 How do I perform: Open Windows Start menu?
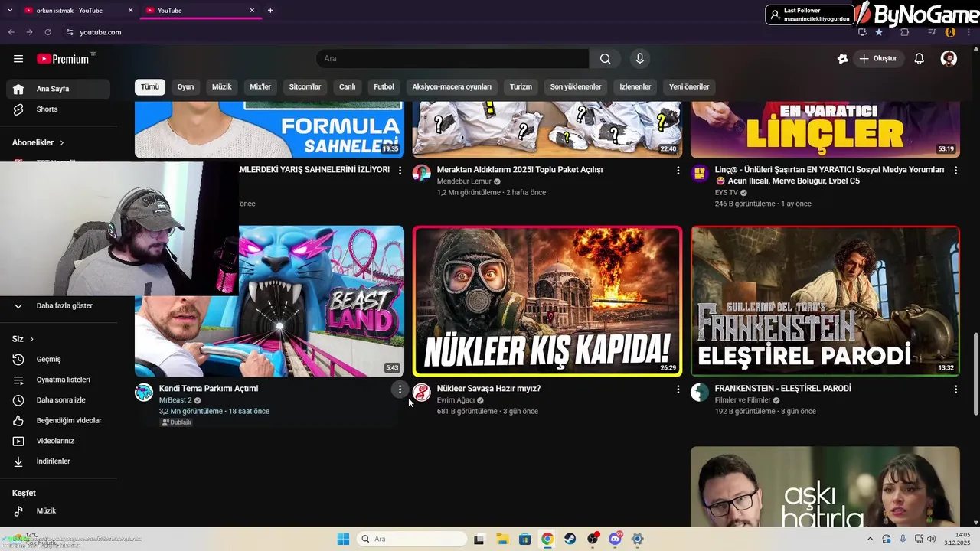[343, 539]
